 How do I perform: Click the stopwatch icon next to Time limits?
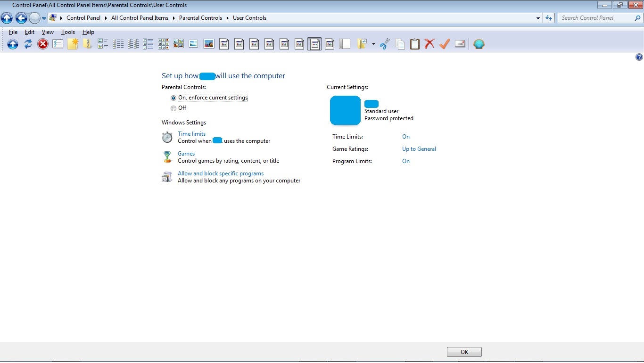click(x=167, y=137)
